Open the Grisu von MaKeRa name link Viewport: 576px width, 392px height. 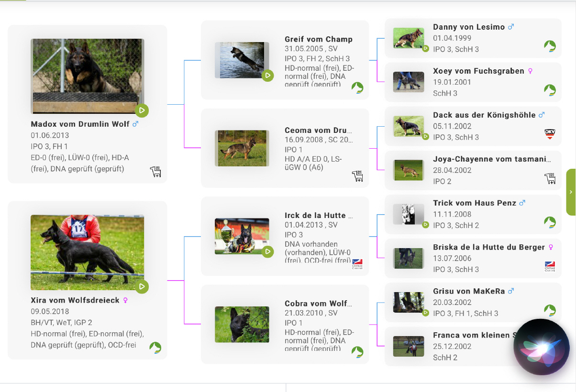(469, 291)
